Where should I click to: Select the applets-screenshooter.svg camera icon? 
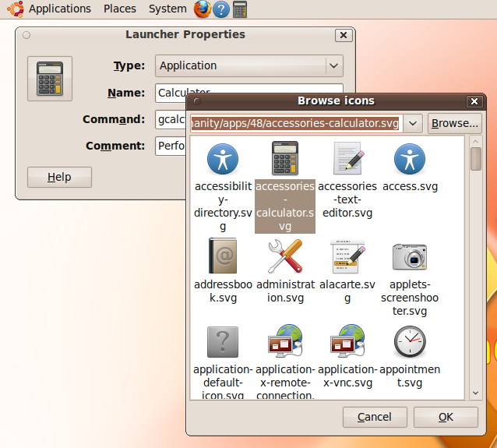coord(410,256)
